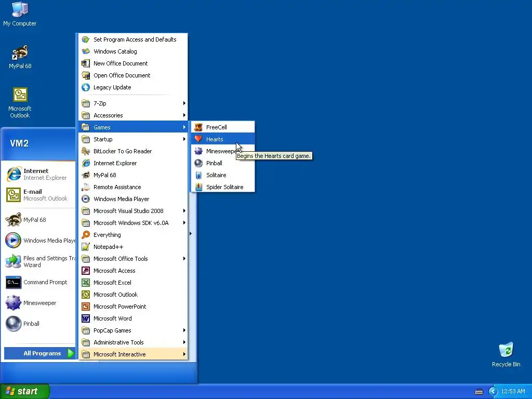
Task: Click the VM2 user name header
Action: tap(19, 143)
